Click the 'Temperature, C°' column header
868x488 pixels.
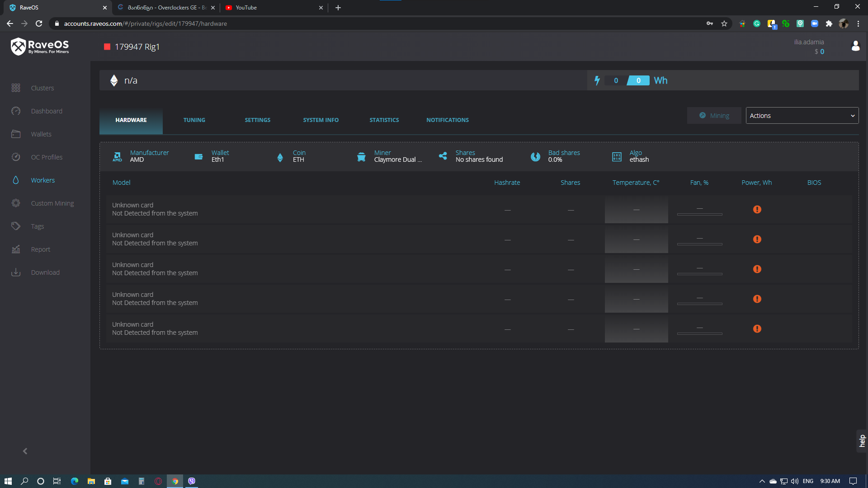click(636, 183)
